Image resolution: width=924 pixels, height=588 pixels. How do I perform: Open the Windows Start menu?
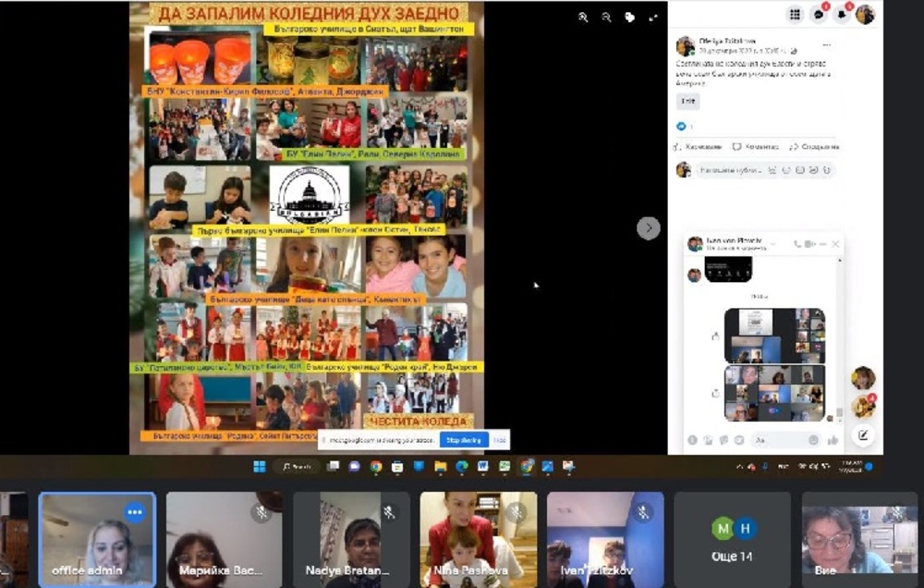click(260, 467)
